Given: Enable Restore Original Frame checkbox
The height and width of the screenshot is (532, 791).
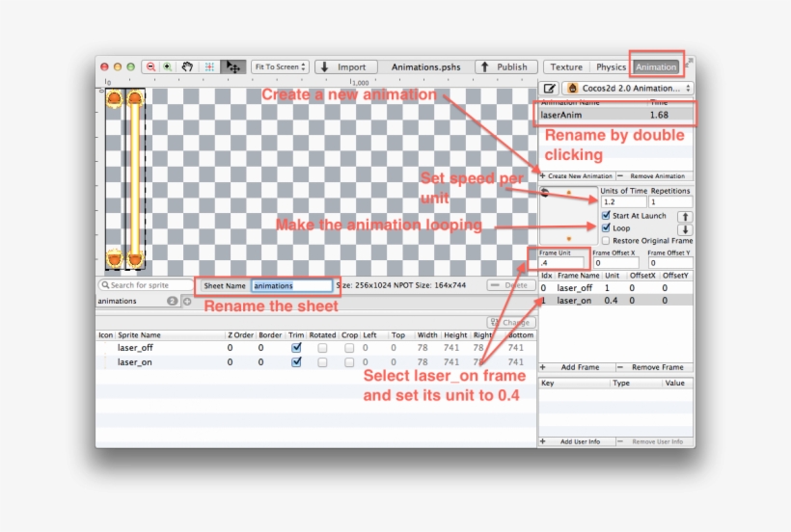Looking at the screenshot, I should point(606,241).
